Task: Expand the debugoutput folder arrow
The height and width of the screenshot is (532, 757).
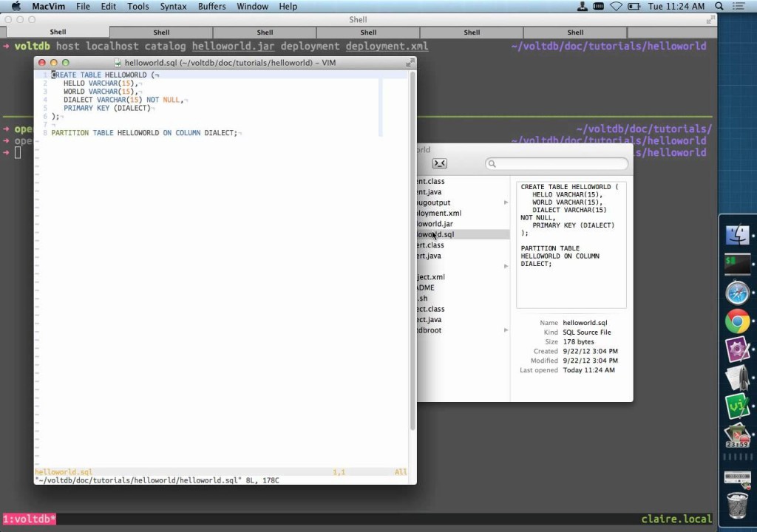Action: click(506, 202)
